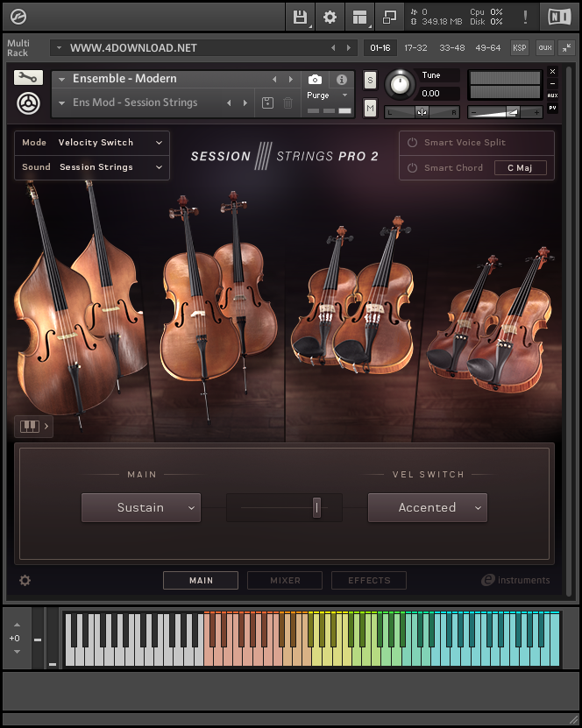582x728 pixels.
Task: Open the multi rack name dropdown arrow
Action: click(x=59, y=47)
